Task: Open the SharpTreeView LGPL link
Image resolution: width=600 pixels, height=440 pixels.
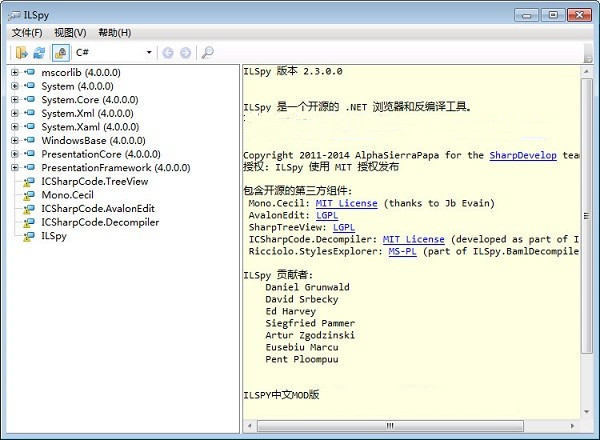Action: [344, 227]
